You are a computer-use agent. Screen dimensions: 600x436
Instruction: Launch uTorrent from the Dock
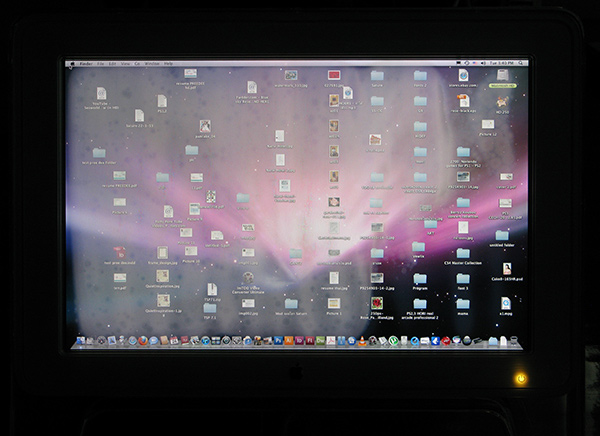393,340
